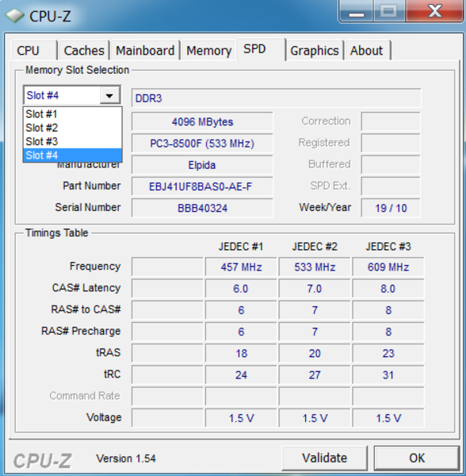This screenshot has height=476, width=466.
Task: Click the Validate button
Action: point(324,458)
